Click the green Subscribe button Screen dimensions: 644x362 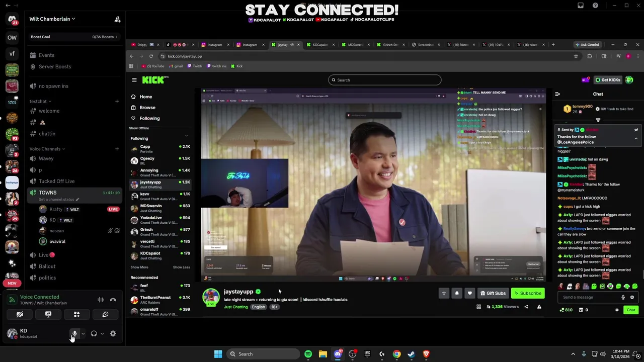pyautogui.click(x=528, y=294)
